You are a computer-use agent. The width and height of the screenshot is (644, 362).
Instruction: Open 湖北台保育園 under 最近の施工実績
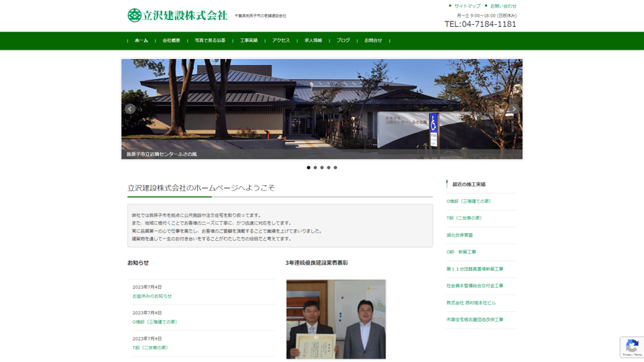point(460,235)
